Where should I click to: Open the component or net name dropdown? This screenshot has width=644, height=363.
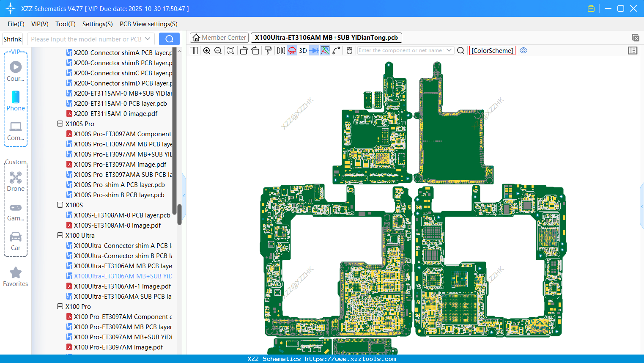449,50
